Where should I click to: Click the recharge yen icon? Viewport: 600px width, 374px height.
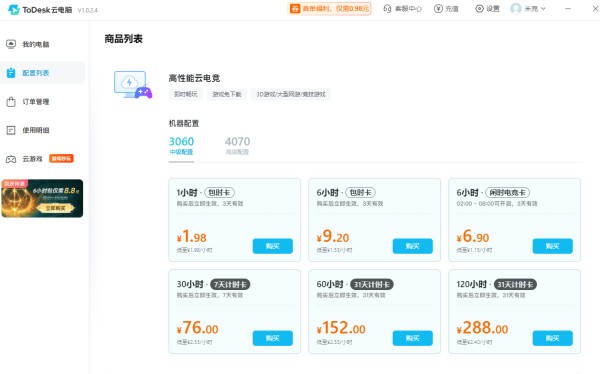tap(438, 8)
